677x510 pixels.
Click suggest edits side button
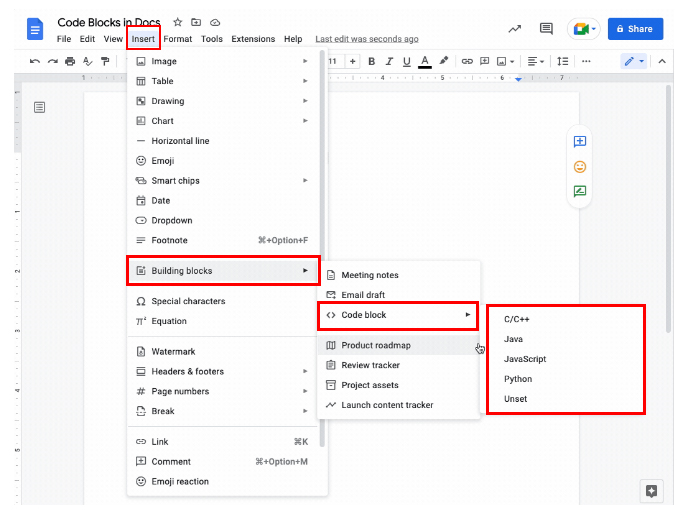tap(579, 191)
